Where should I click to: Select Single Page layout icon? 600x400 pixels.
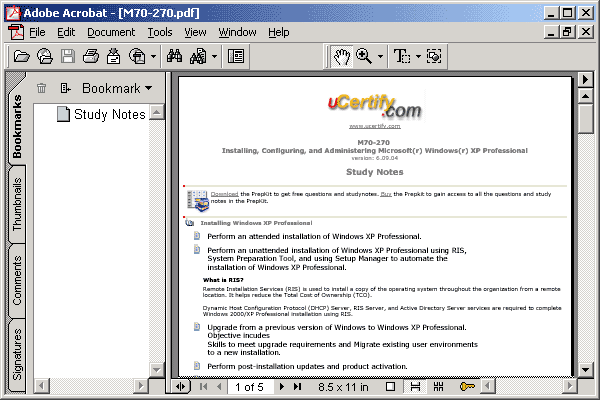(x=391, y=387)
